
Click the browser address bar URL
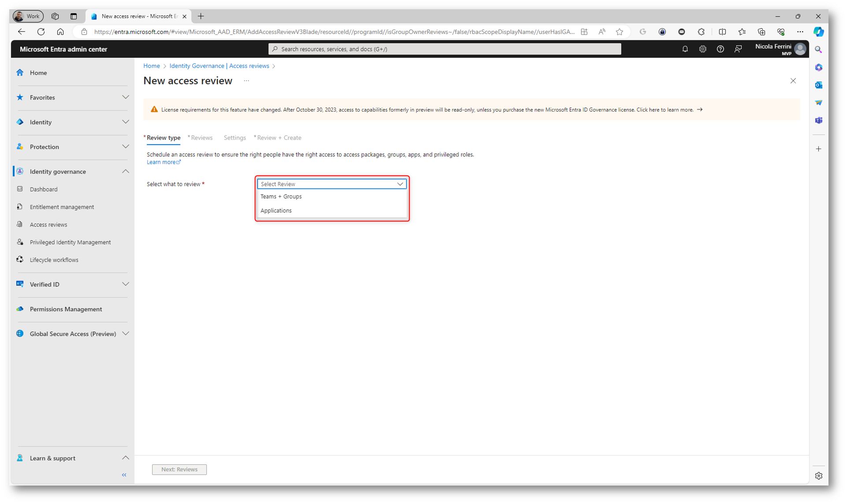coord(334,32)
